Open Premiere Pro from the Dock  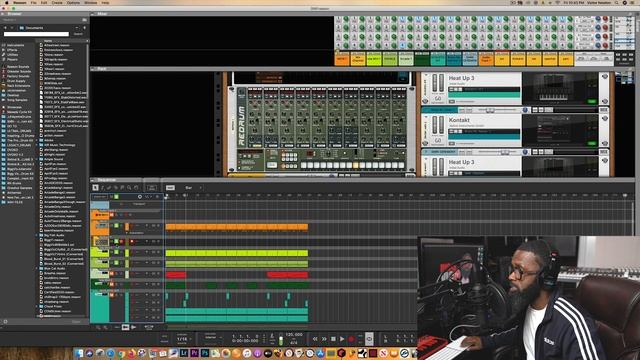tap(195, 353)
